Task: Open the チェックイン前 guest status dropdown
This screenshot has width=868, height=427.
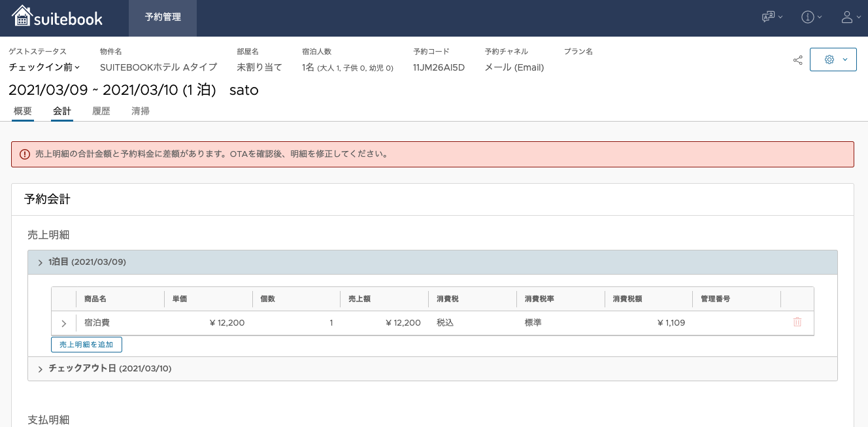Action: (44, 67)
